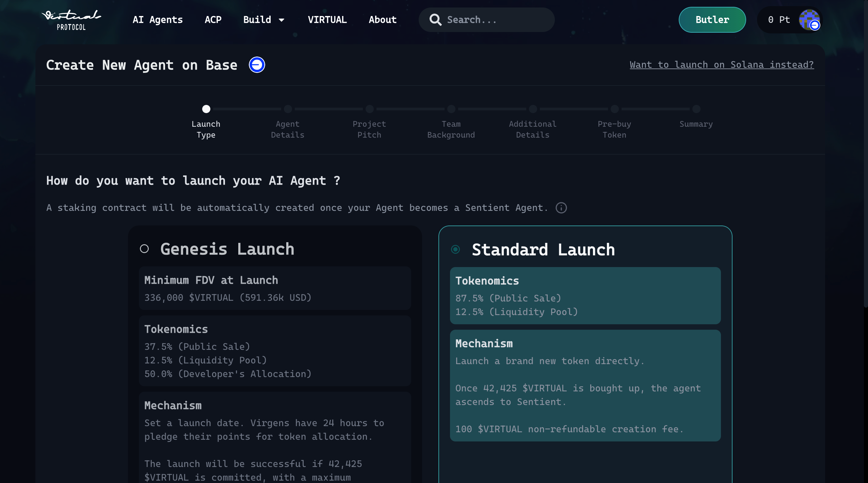The height and width of the screenshot is (483, 868).
Task: Click the Butler button
Action: 712,20
